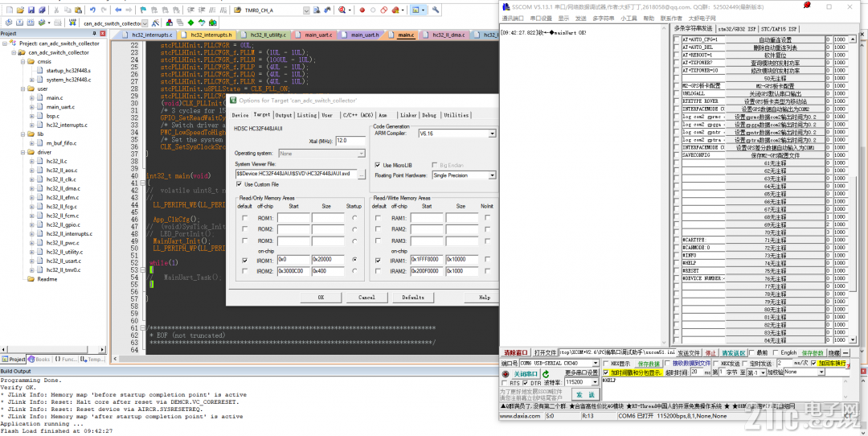Collapse the user folder in Project tree
This screenshot has height=436, width=868.
[23, 88]
